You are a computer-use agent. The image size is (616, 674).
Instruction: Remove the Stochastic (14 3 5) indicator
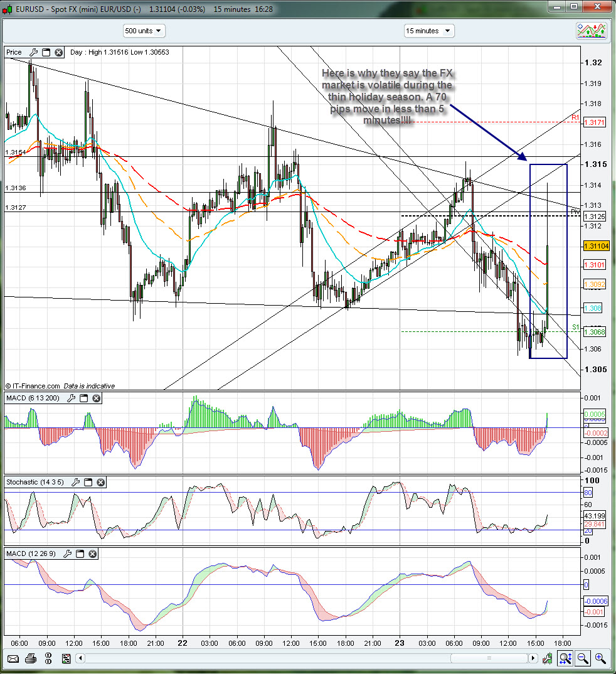point(100,482)
